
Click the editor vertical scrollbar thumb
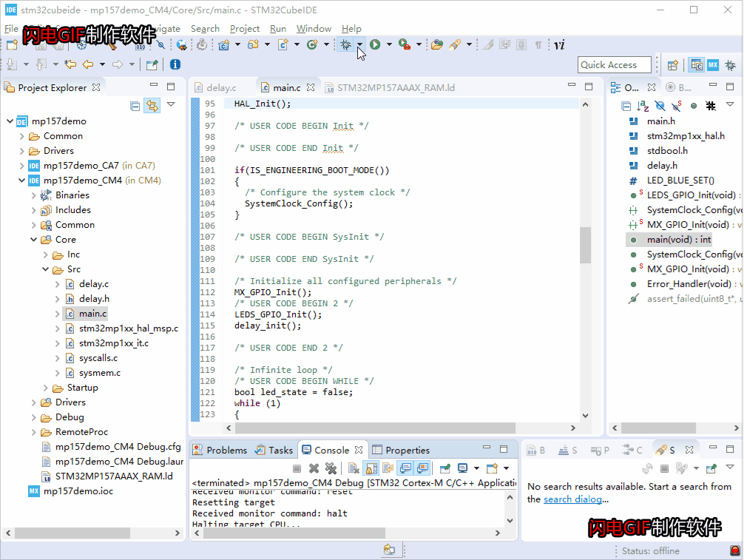[585, 245]
